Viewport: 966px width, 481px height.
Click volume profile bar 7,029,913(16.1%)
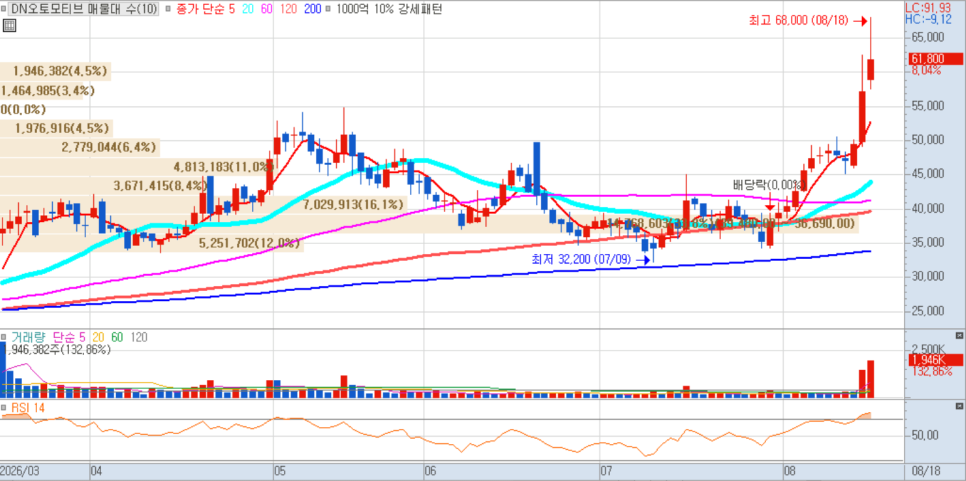[203, 204]
